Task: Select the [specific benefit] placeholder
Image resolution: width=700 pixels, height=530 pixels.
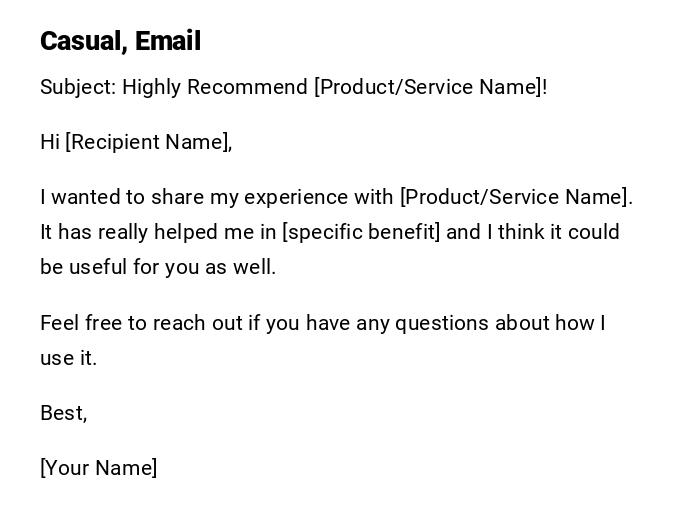Action: pyautogui.click(x=361, y=232)
